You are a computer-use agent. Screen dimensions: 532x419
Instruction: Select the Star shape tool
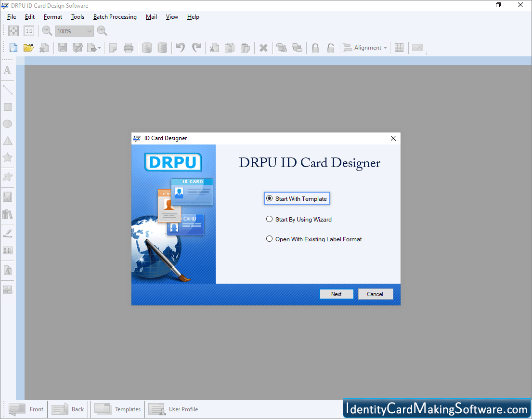coord(7,157)
